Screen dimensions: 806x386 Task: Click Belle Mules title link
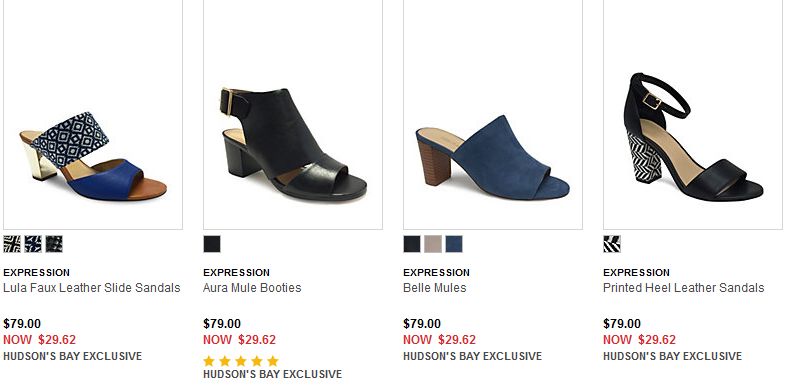434,288
